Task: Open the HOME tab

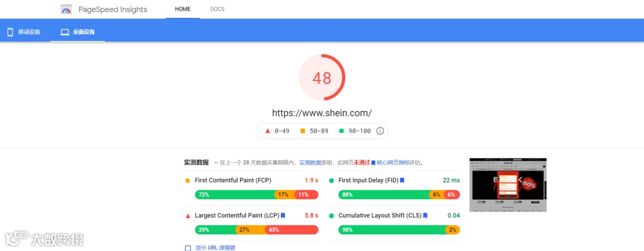Action: point(183,9)
